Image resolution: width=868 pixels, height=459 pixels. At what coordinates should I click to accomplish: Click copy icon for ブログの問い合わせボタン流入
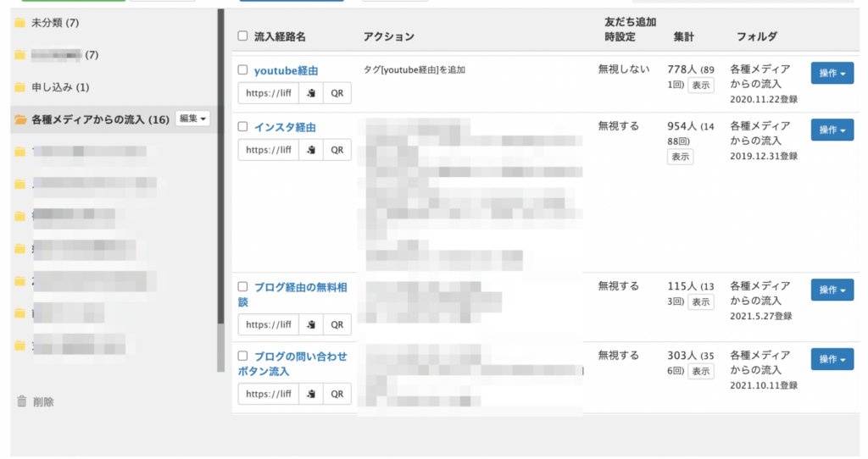click(x=311, y=394)
